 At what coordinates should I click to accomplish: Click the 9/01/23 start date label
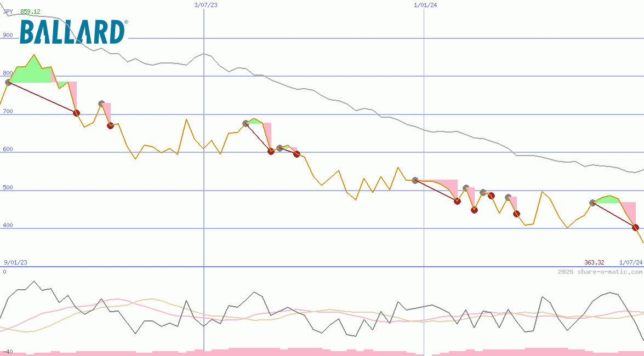15,262
